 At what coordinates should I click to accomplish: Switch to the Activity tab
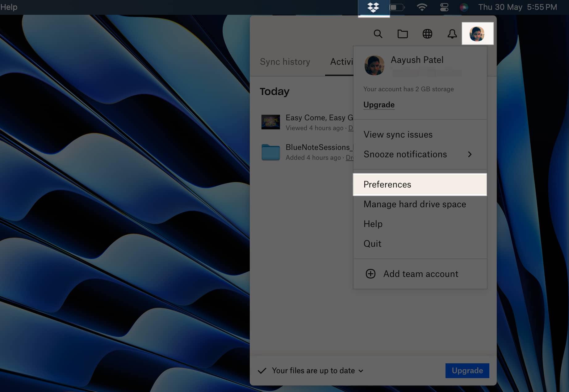341,62
